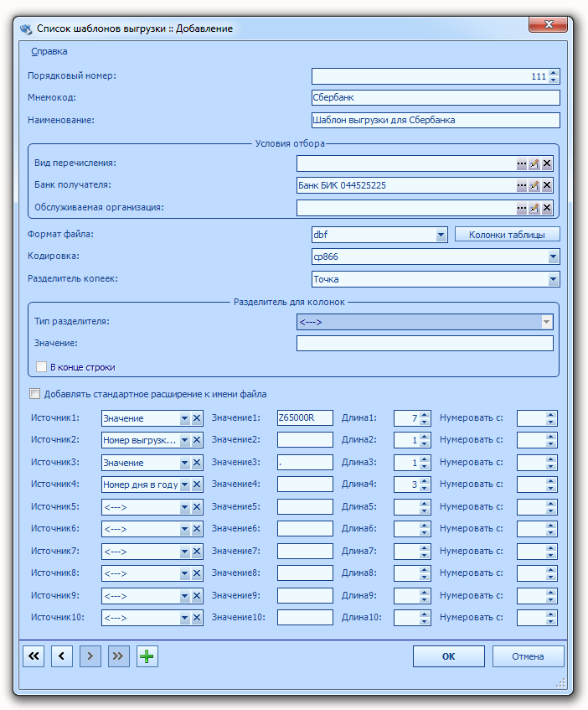Click the Мнемокод field

tap(436, 97)
